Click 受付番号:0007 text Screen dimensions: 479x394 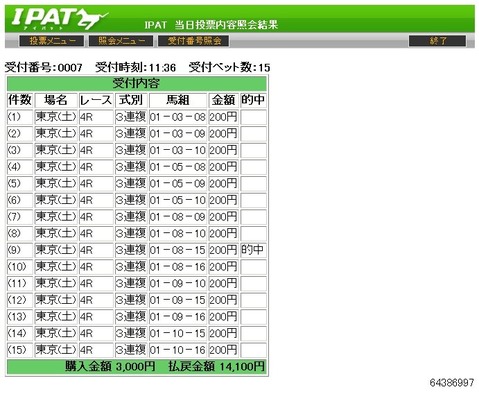click(x=43, y=68)
